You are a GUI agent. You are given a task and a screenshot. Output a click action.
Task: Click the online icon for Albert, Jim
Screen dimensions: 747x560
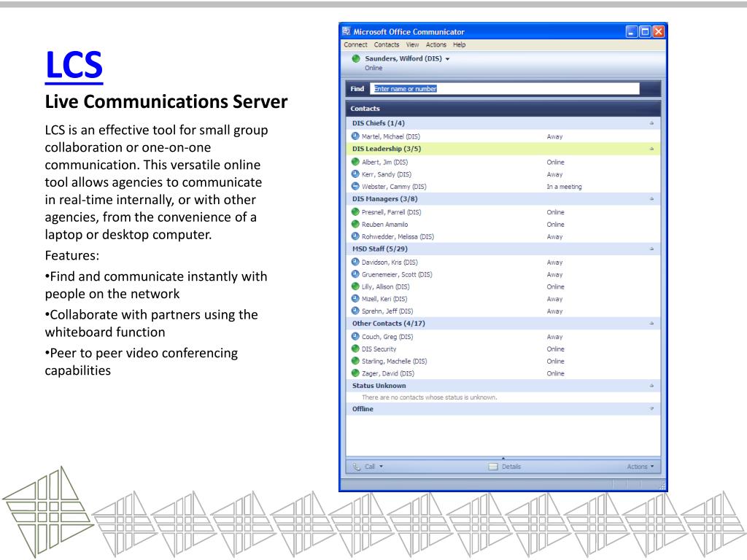click(355, 162)
